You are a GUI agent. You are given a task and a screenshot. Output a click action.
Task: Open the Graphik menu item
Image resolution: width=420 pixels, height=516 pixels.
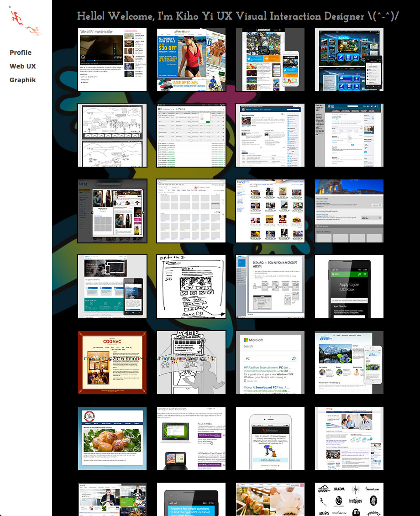pyautogui.click(x=23, y=80)
